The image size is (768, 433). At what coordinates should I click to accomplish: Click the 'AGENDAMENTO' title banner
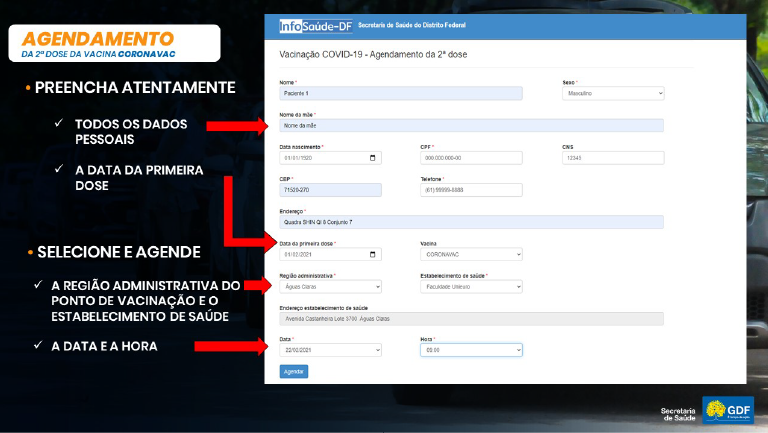click(x=114, y=43)
